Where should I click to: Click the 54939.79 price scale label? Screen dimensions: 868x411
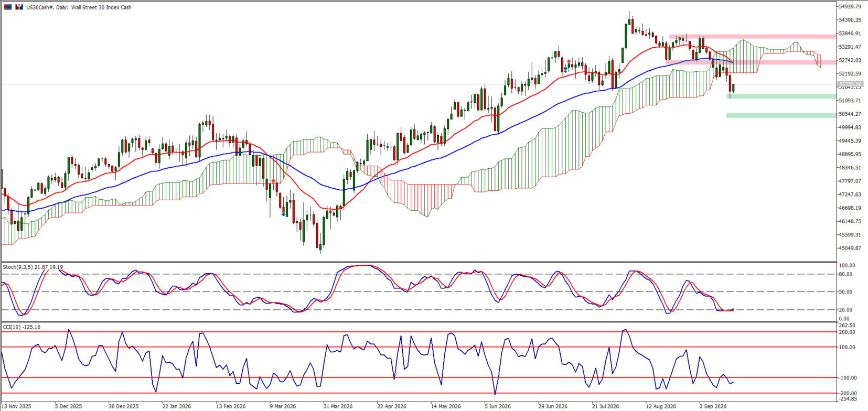pyautogui.click(x=850, y=7)
